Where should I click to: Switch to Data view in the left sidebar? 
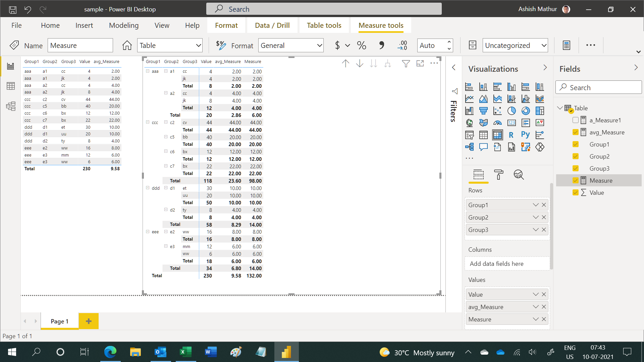click(x=11, y=86)
